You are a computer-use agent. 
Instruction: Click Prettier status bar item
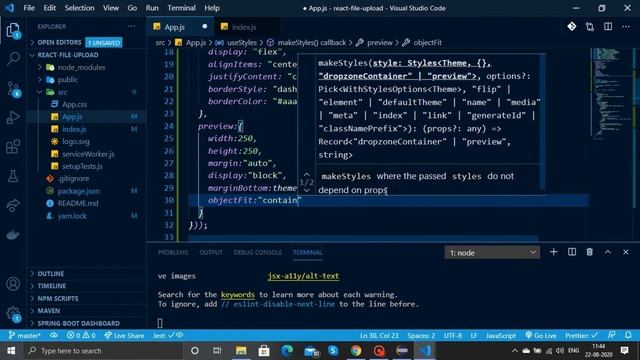(x=581, y=336)
